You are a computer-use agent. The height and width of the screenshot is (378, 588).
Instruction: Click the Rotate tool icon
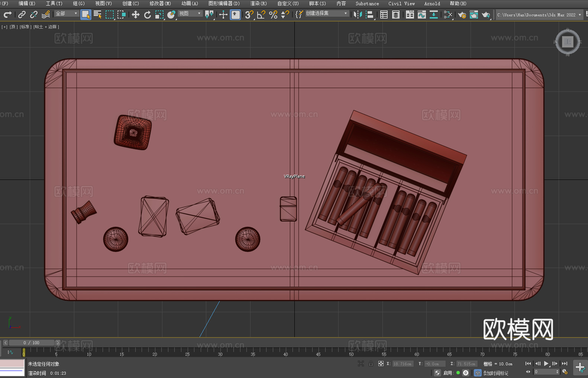click(x=148, y=14)
